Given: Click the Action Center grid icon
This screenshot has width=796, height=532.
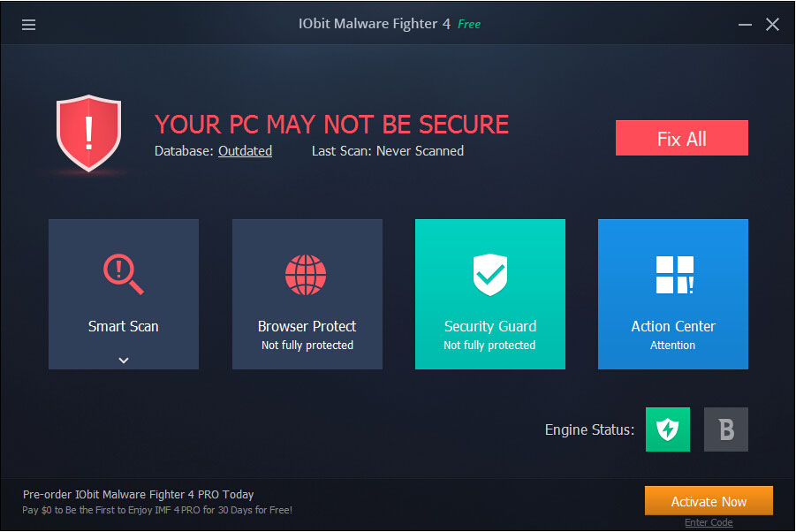Looking at the screenshot, I should point(675,275).
